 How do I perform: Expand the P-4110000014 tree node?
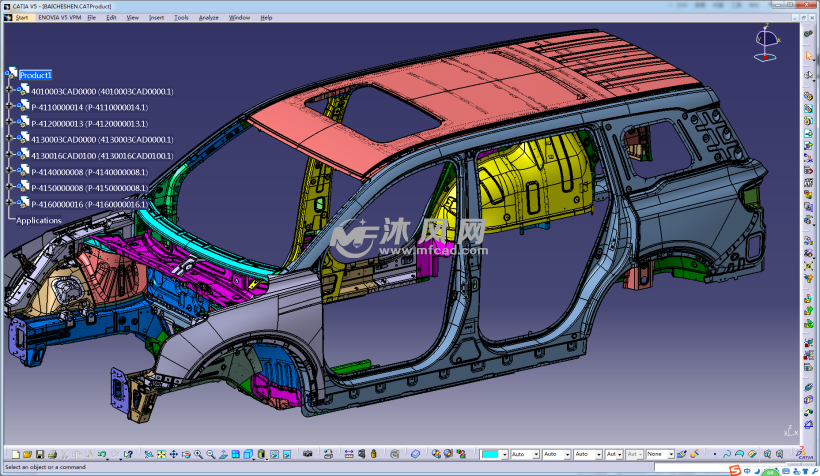tap(9, 106)
